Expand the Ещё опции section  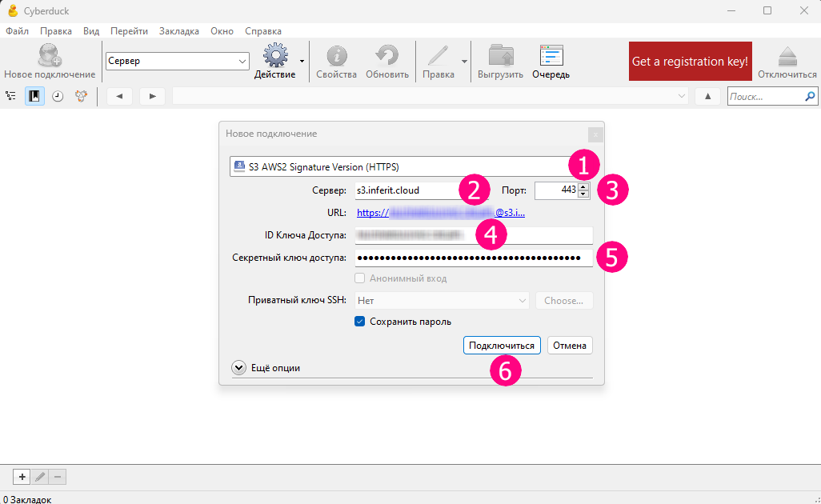[238, 368]
